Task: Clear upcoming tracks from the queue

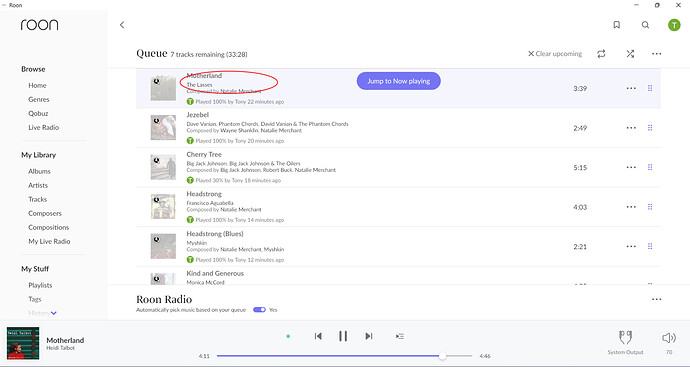Action: click(x=555, y=54)
